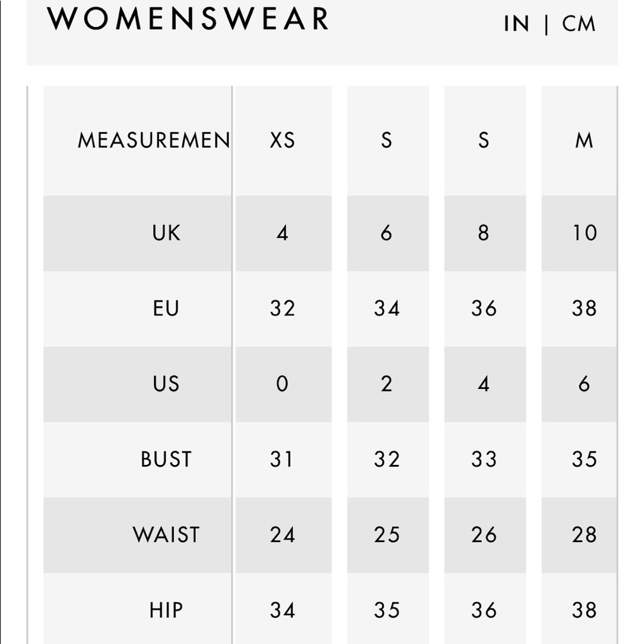Select waist value 25 cell

[x=388, y=535]
